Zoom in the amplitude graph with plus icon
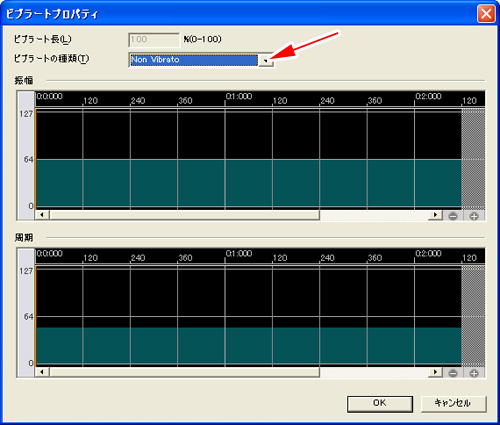The height and width of the screenshot is (425, 500). (x=474, y=216)
